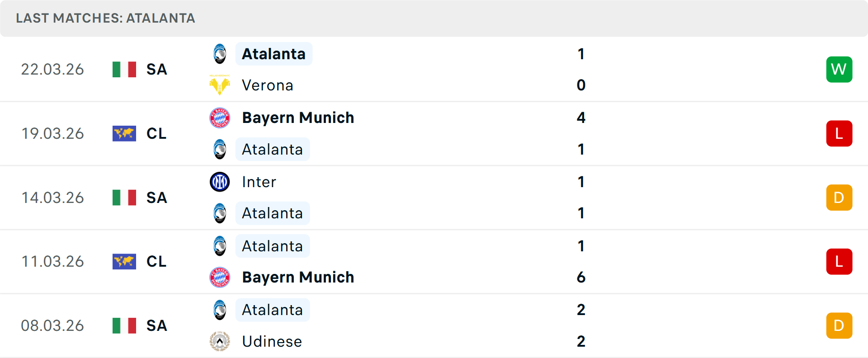This screenshot has height=358, width=868.
Task: Click the SA league label for 08.03.26
Action: click(157, 325)
